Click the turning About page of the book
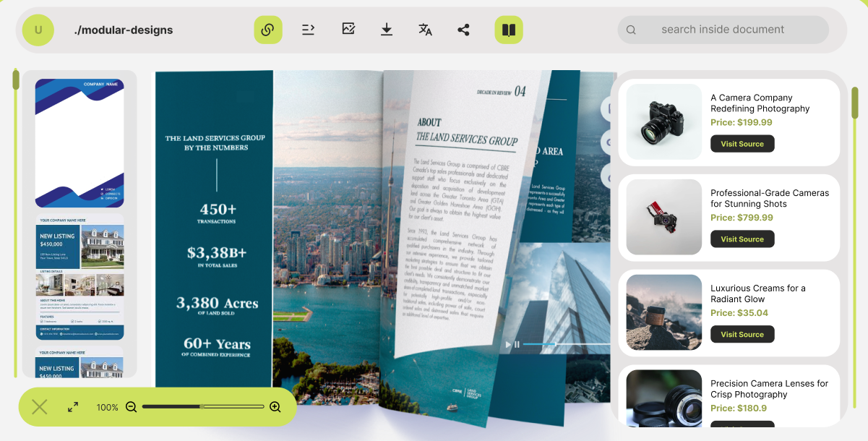The width and height of the screenshot is (868, 441). tap(460, 217)
